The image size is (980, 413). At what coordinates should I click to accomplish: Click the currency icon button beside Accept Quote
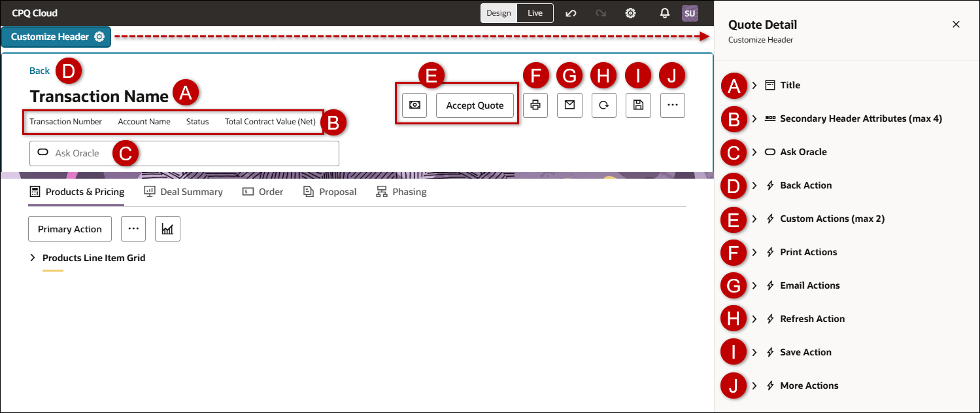coord(414,105)
